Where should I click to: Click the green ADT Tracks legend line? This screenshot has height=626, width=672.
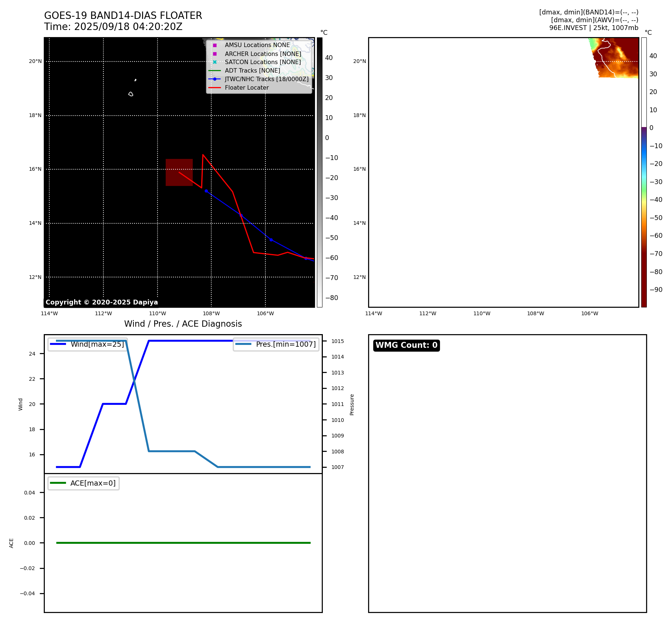point(215,70)
